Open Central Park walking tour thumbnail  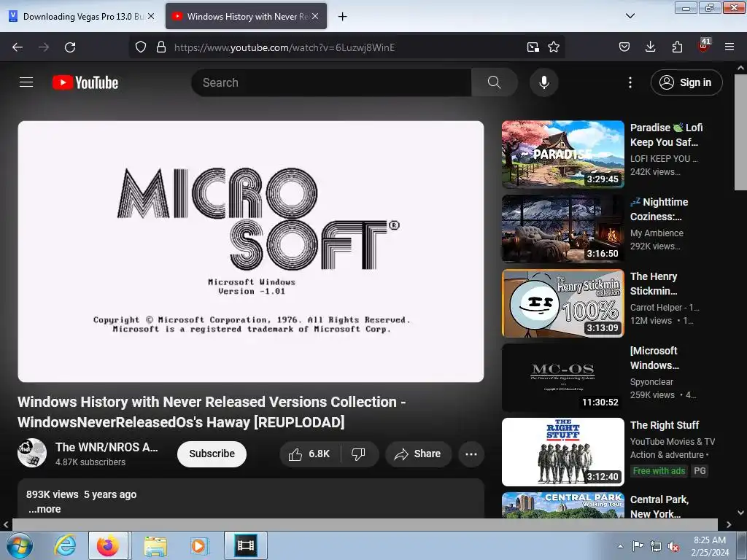(563, 505)
